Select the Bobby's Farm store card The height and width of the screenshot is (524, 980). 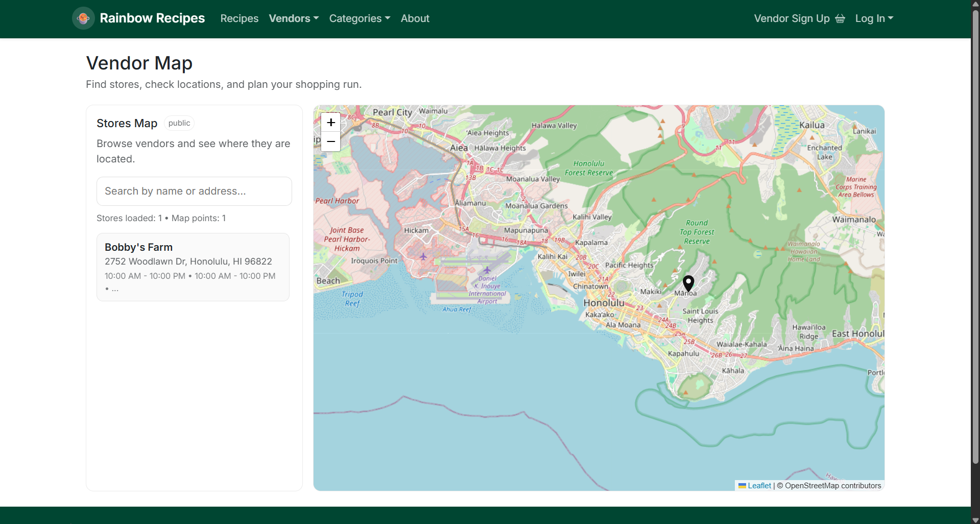coord(193,267)
